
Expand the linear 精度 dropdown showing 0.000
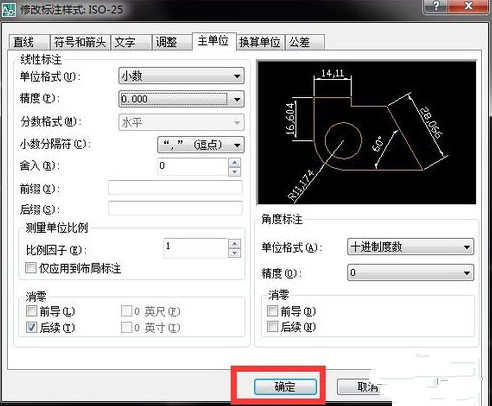(181, 99)
